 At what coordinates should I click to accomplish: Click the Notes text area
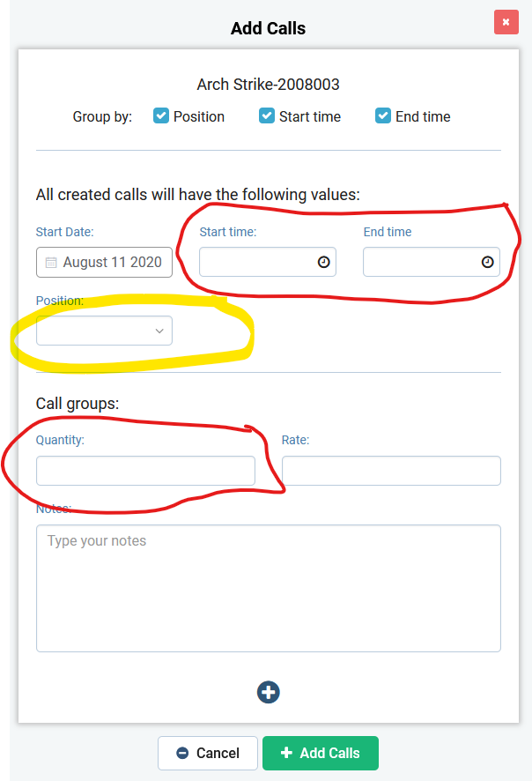coord(269,588)
